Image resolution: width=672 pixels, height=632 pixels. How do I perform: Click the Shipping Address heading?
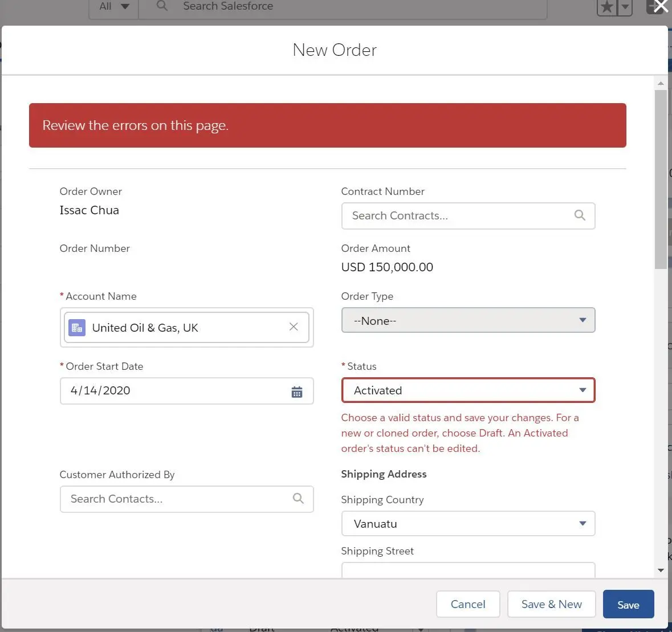click(384, 474)
